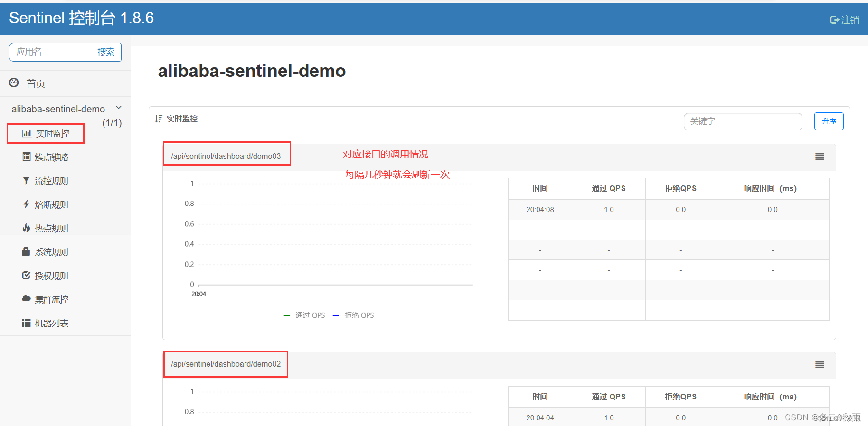This screenshot has height=426, width=868.
Task: Click /api/sentinel/dashboard/demo03 resource title
Action: 226,156
